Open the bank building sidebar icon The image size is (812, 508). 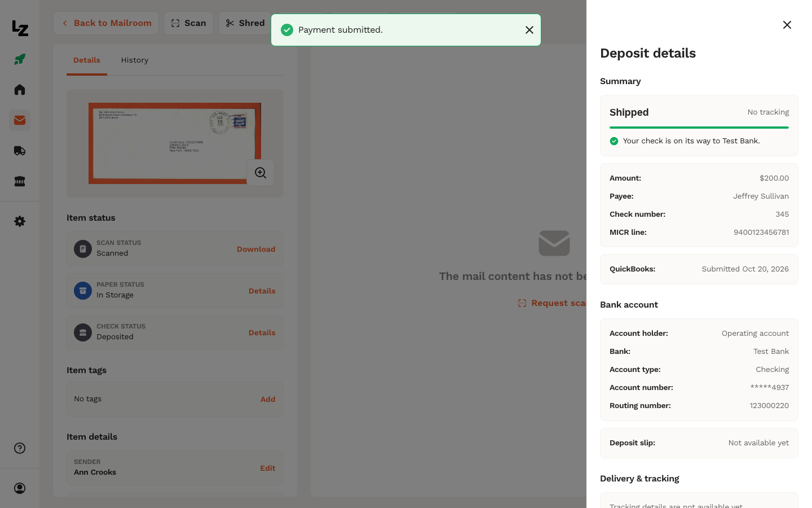pyautogui.click(x=20, y=181)
